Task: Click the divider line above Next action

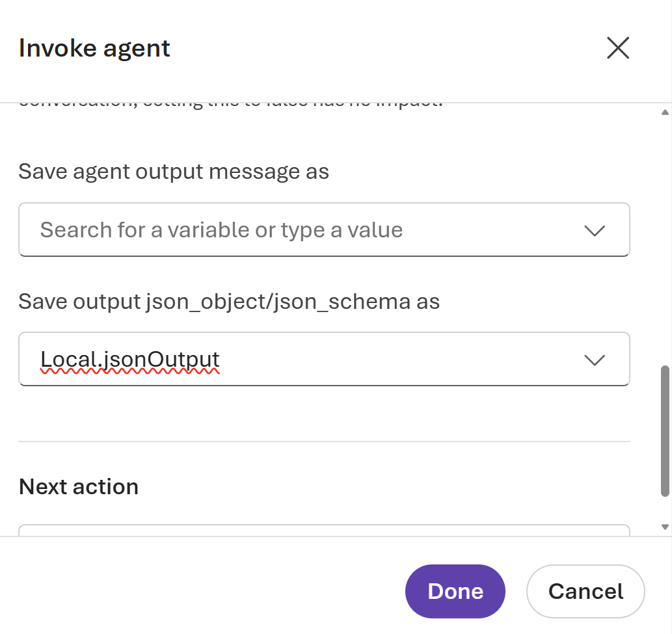Action: coord(324,442)
